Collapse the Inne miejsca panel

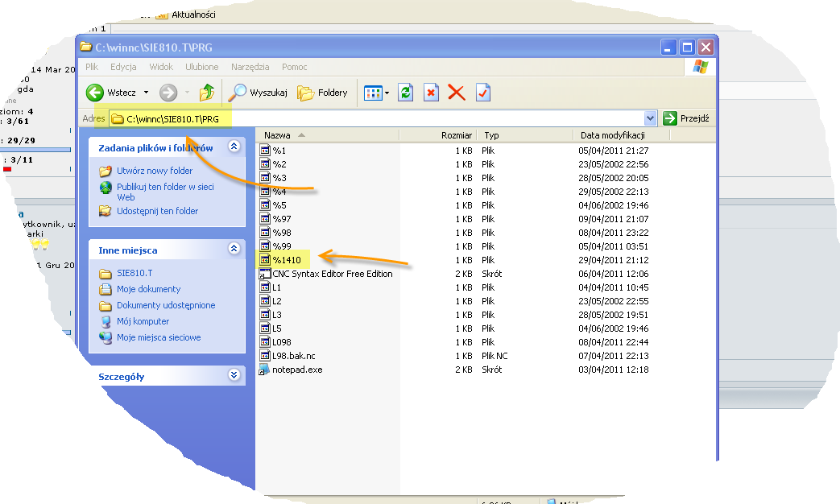234,249
